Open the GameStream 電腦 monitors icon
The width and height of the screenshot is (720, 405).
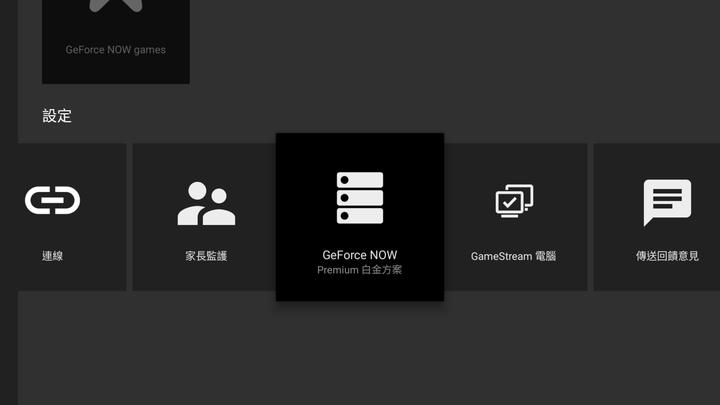[x=514, y=201]
